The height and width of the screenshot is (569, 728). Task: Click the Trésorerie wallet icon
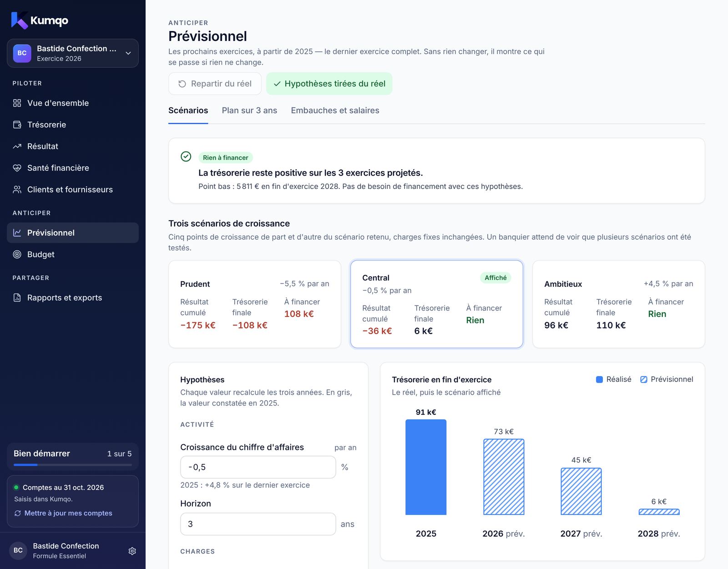17,125
